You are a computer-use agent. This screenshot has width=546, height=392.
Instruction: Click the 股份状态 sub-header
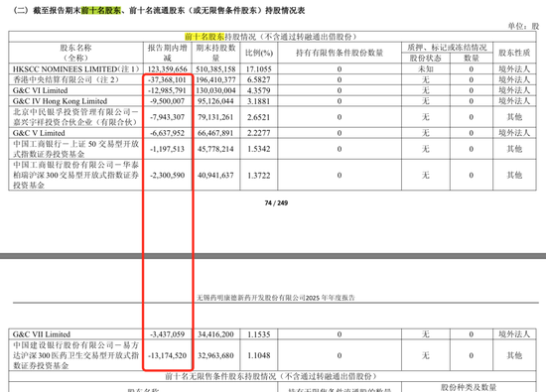[x=425, y=58]
